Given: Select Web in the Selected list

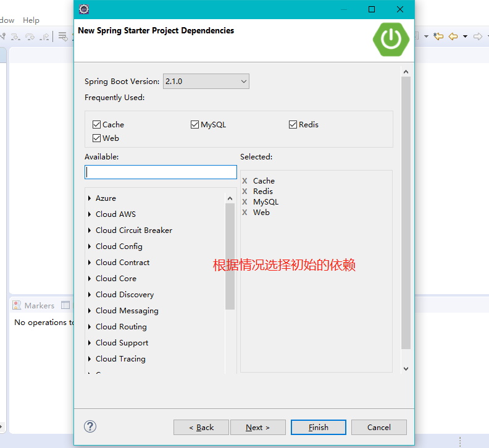Looking at the screenshot, I should 261,213.
